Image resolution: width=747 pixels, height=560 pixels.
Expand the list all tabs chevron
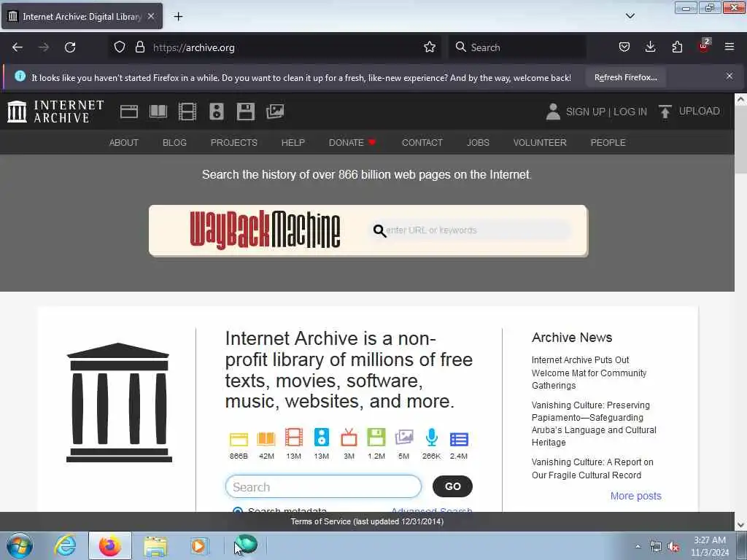point(630,16)
